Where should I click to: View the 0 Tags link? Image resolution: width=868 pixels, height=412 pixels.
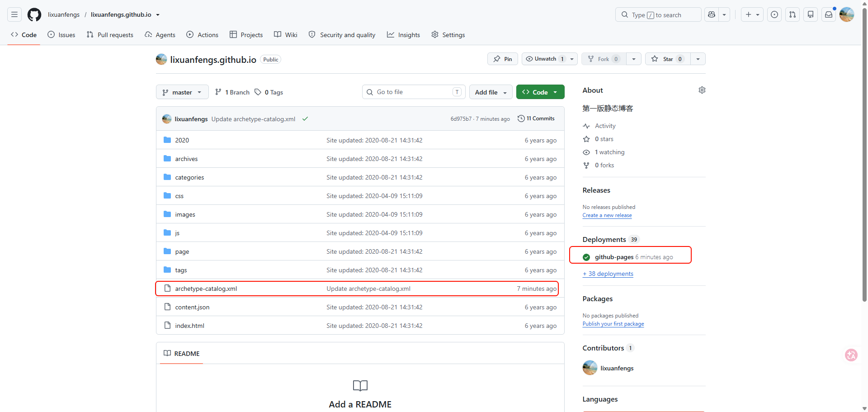(x=269, y=92)
